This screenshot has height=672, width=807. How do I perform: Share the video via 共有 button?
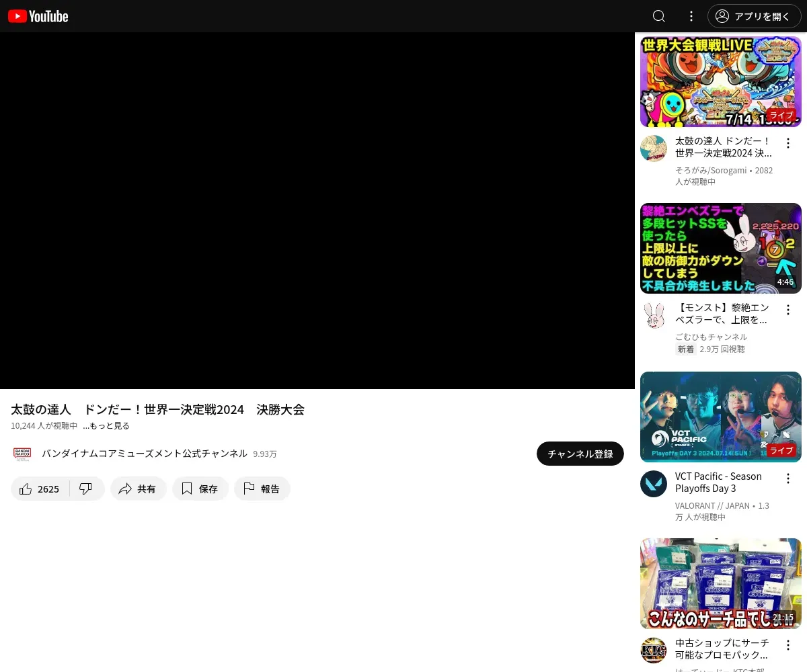pyautogui.click(x=139, y=489)
